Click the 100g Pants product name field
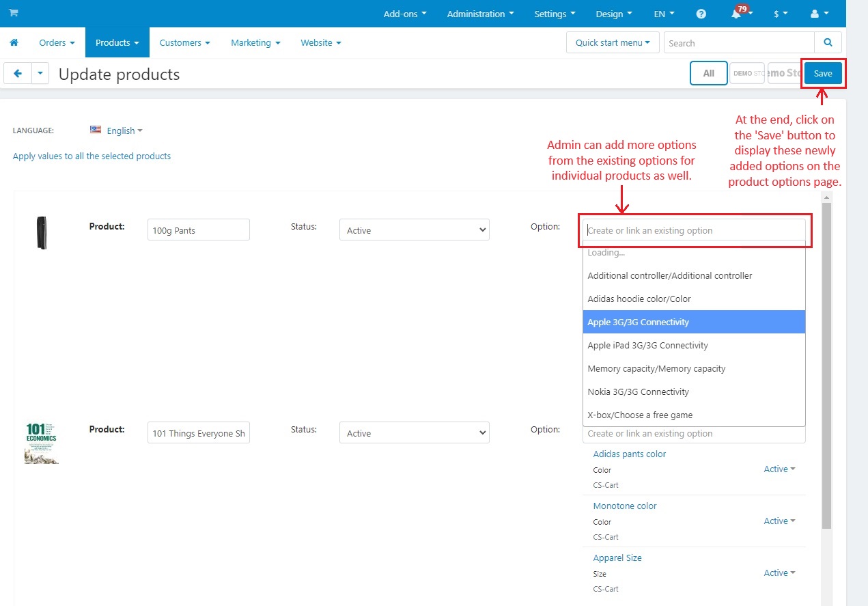 tap(199, 230)
